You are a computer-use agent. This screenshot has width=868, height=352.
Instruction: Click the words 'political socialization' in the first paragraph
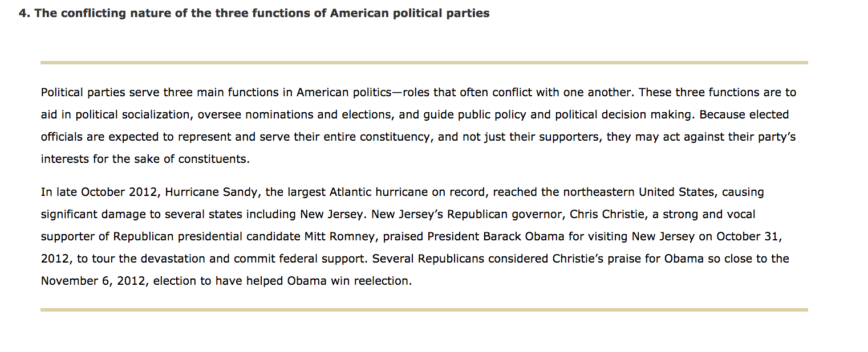(135, 114)
